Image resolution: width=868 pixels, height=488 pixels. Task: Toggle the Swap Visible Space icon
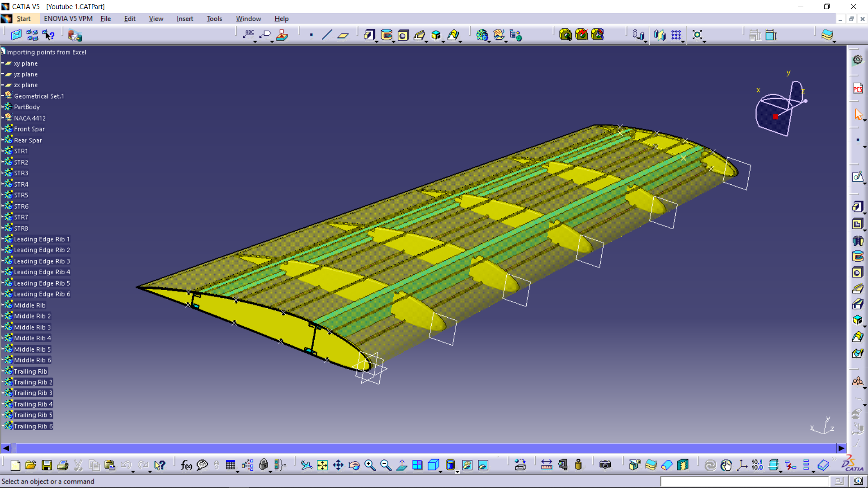[483, 465]
